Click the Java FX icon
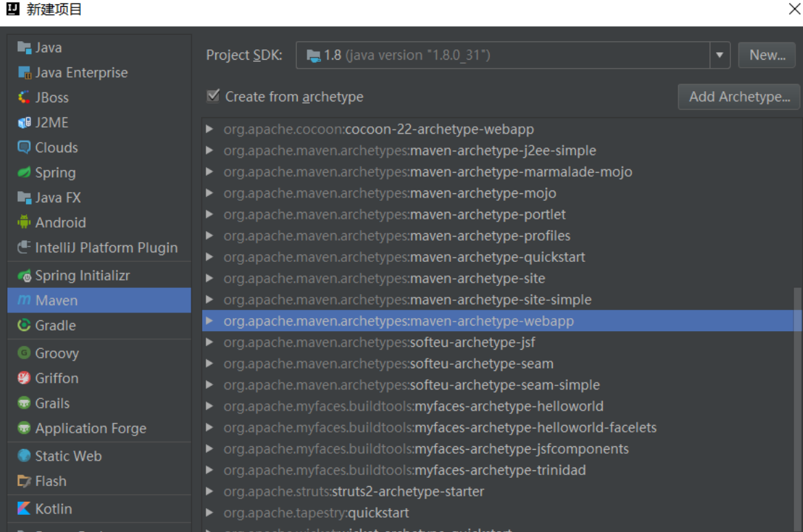The height and width of the screenshot is (532, 803). coord(24,197)
